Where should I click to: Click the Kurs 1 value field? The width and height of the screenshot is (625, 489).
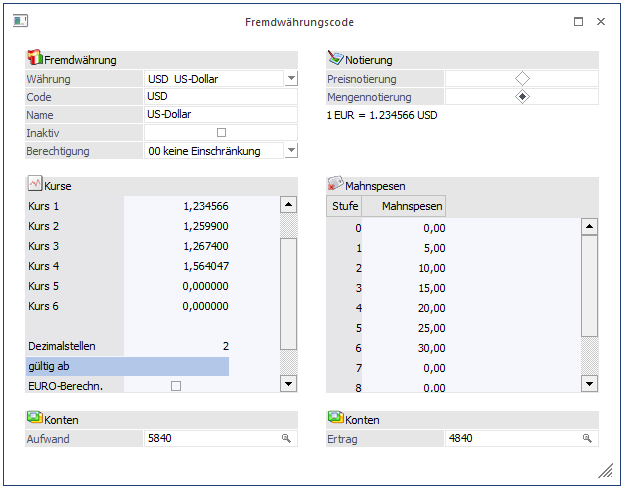coord(177,205)
